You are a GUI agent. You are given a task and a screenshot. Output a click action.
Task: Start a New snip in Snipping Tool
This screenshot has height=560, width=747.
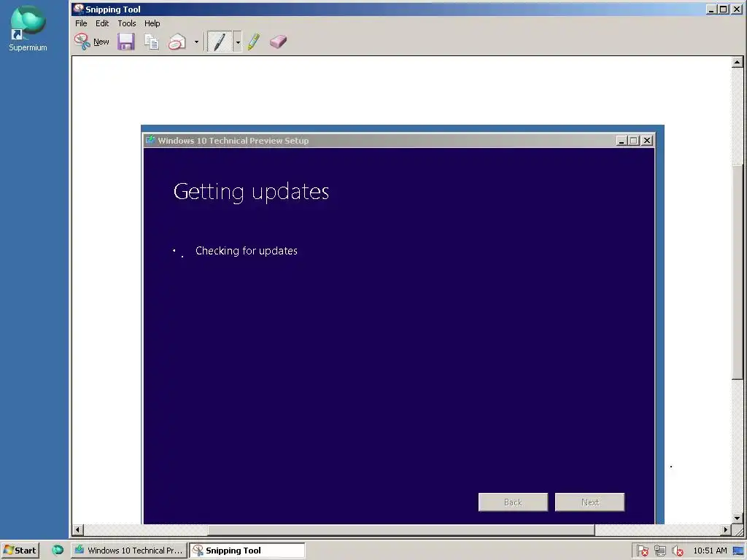pos(92,42)
